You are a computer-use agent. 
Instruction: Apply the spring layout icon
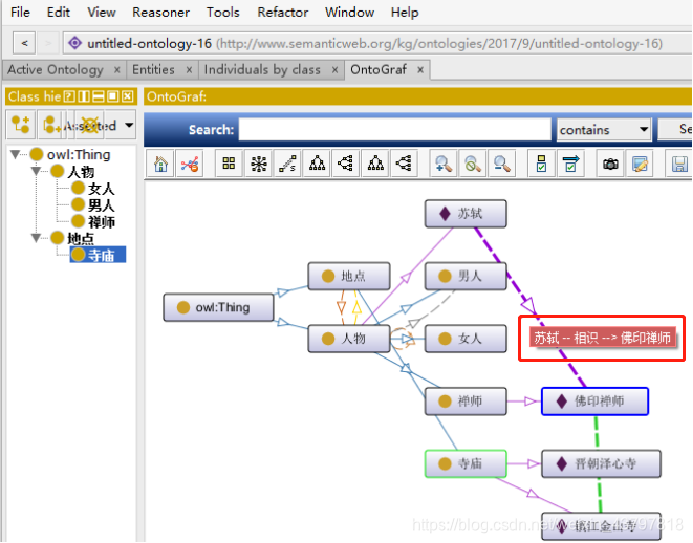pos(288,164)
